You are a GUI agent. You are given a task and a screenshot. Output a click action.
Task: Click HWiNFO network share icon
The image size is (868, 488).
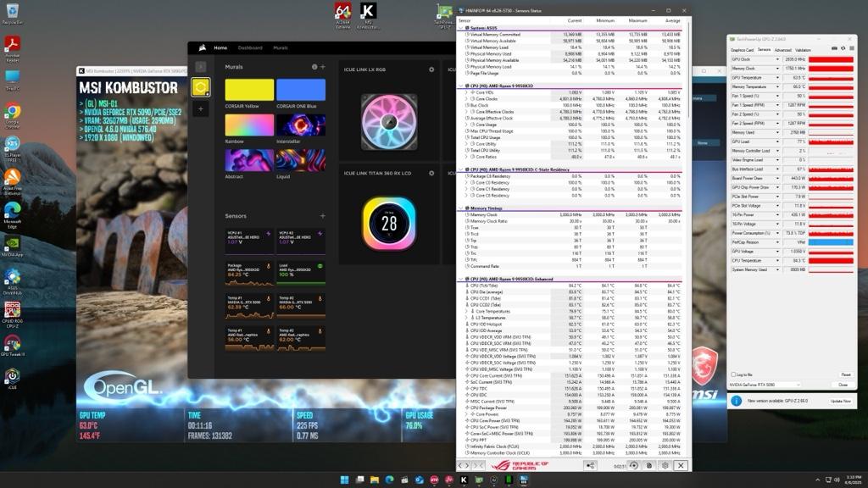coord(590,465)
